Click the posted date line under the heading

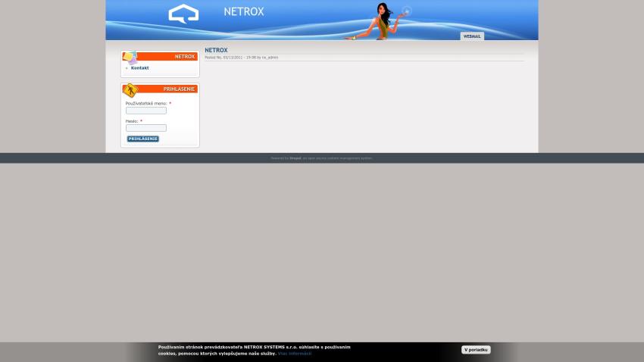[242, 58]
